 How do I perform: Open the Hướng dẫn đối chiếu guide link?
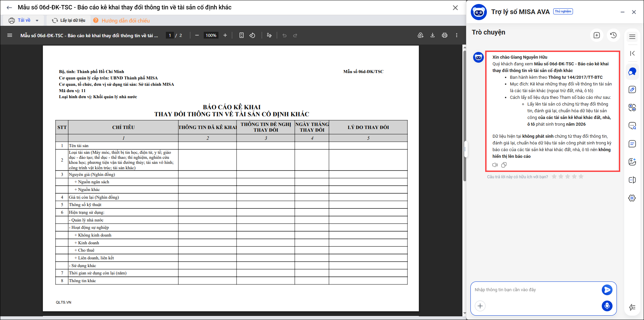tap(121, 20)
